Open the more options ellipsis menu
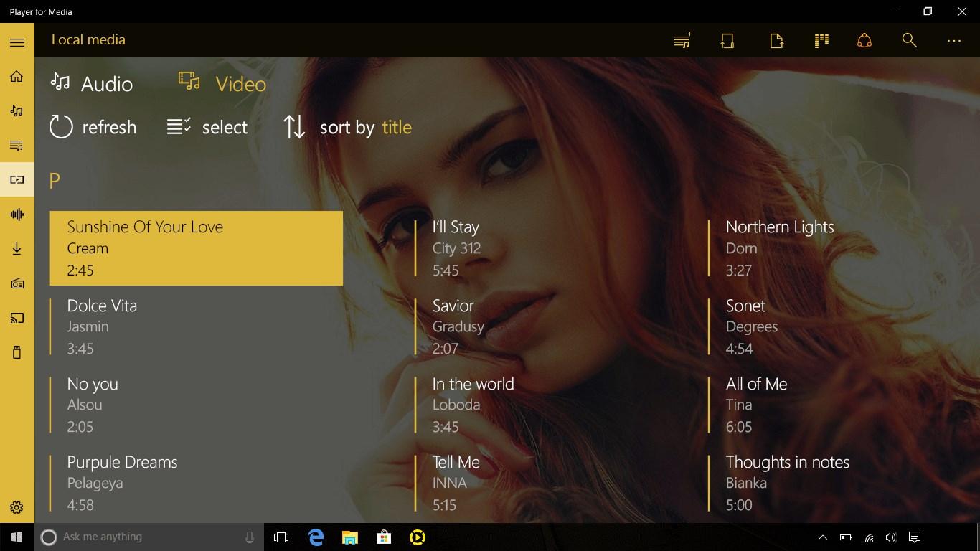Screen dimensions: 980x551 click(953, 41)
